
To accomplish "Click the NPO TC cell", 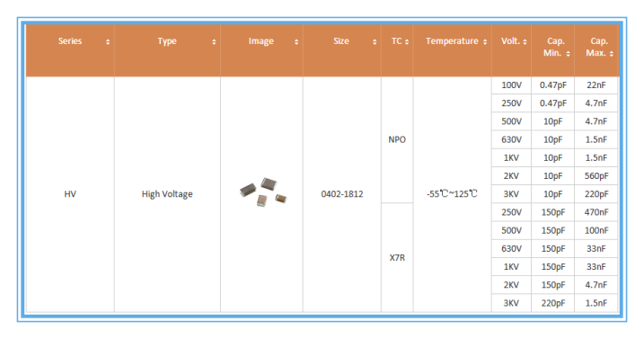I will pyautogui.click(x=397, y=140).
